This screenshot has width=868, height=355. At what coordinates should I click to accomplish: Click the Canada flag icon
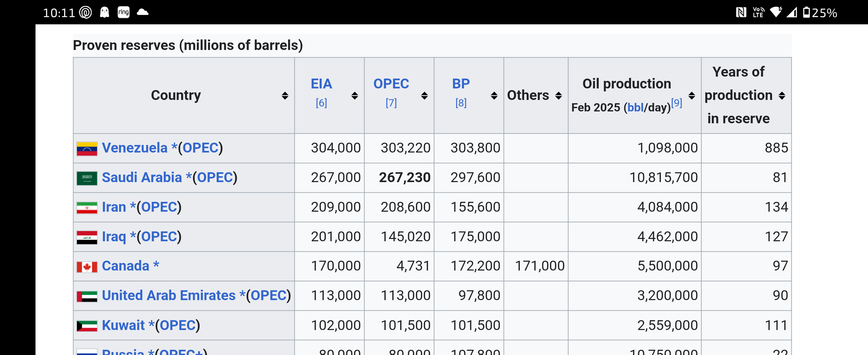point(87,267)
